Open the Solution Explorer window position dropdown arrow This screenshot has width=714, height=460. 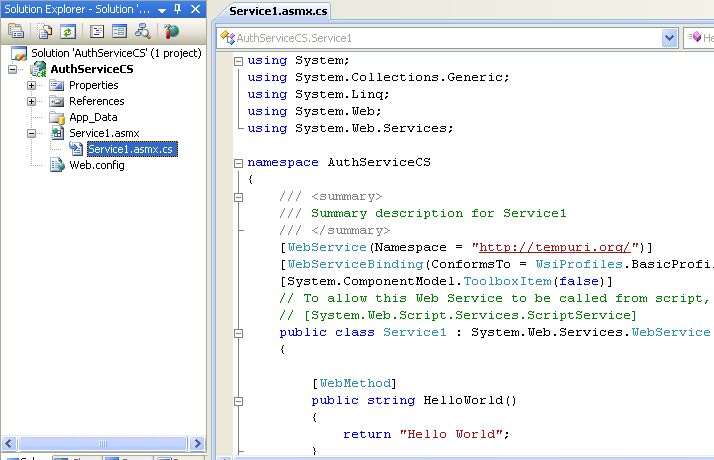pyautogui.click(x=162, y=10)
